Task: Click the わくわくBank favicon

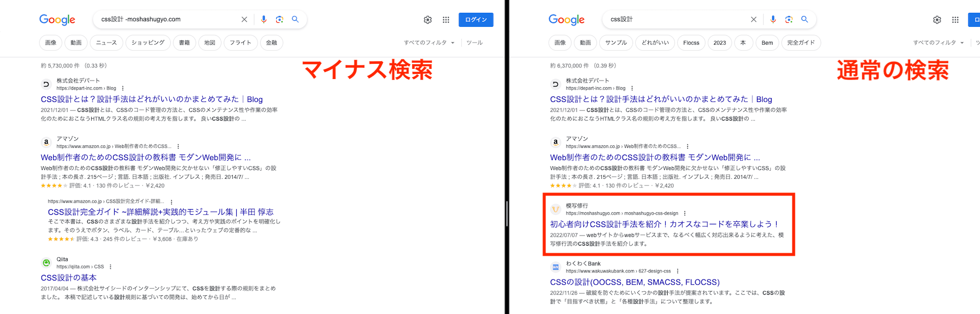Action: (x=556, y=267)
